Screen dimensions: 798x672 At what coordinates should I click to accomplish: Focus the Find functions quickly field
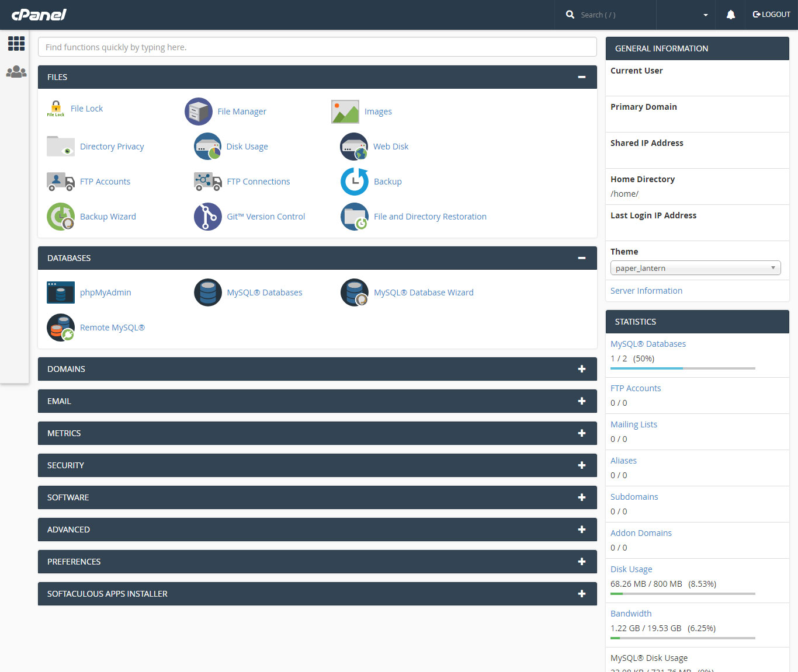click(317, 47)
